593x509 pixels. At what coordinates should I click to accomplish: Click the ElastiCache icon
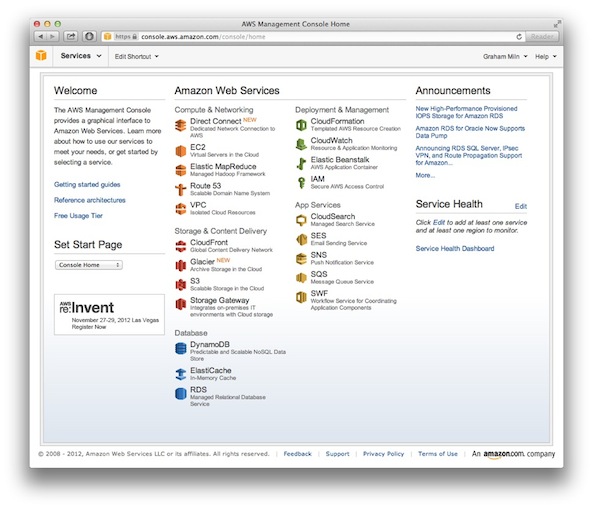click(x=181, y=374)
